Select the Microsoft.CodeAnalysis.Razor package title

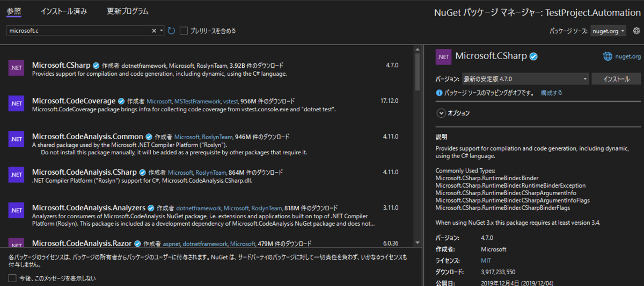pos(82,244)
